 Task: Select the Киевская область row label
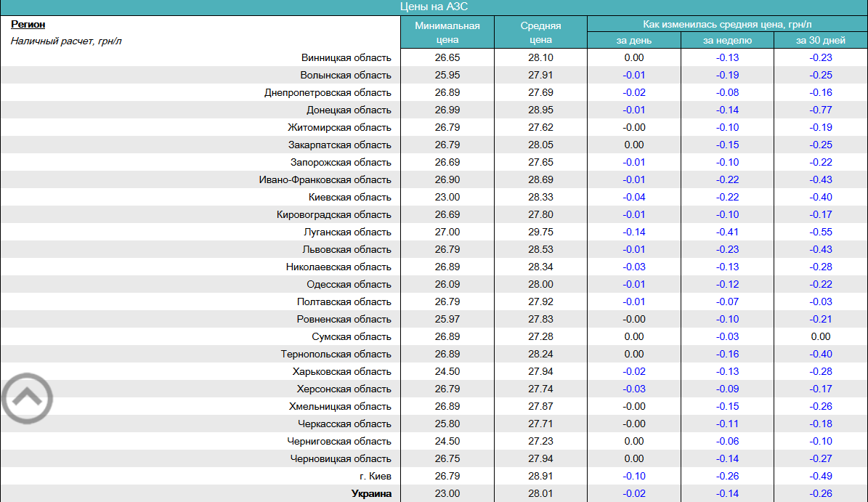(x=349, y=197)
